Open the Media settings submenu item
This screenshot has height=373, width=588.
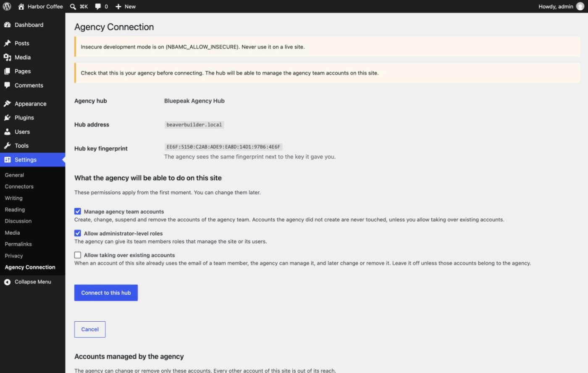point(12,233)
